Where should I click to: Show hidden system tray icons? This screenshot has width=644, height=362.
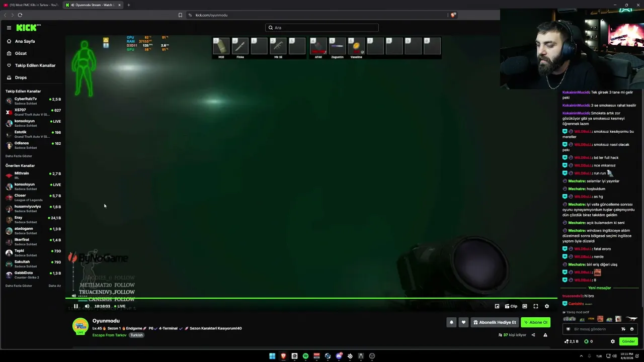point(581,356)
